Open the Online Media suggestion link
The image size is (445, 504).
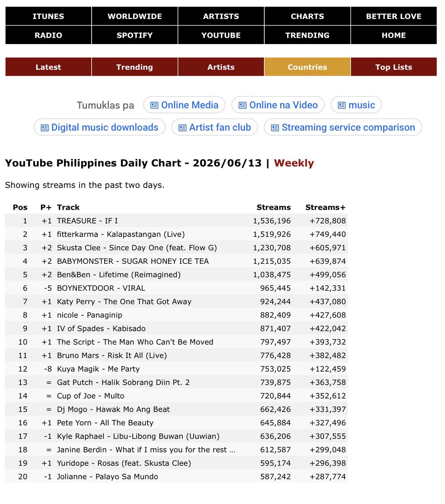184,105
